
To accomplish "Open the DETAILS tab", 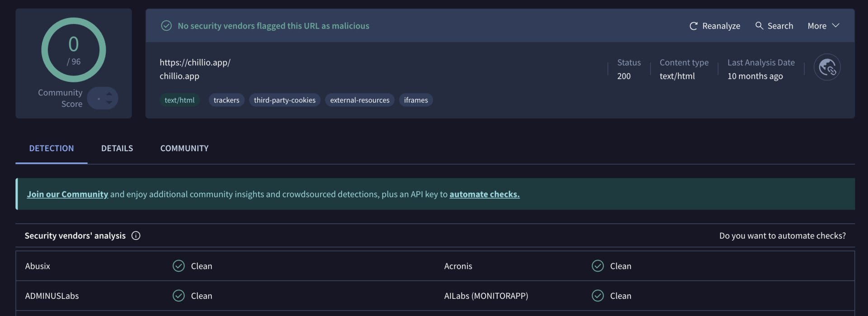I will (x=117, y=148).
